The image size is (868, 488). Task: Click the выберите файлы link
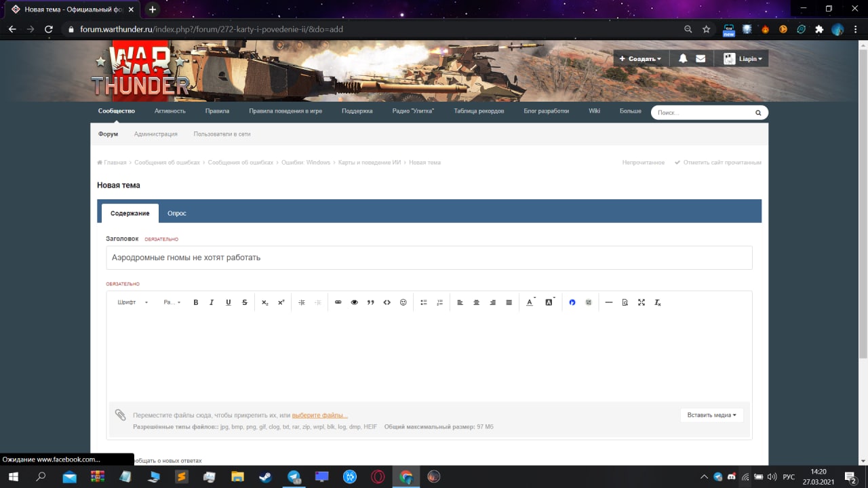click(320, 415)
